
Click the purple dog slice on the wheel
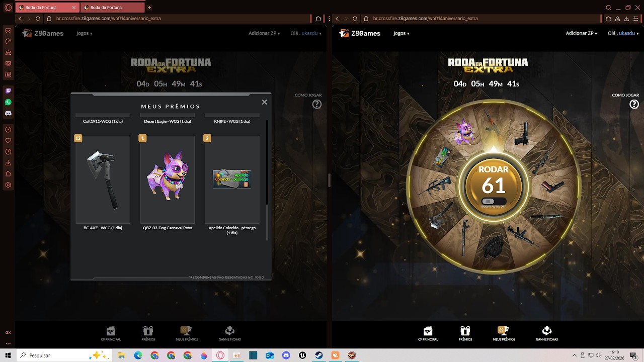click(x=463, y=131)
